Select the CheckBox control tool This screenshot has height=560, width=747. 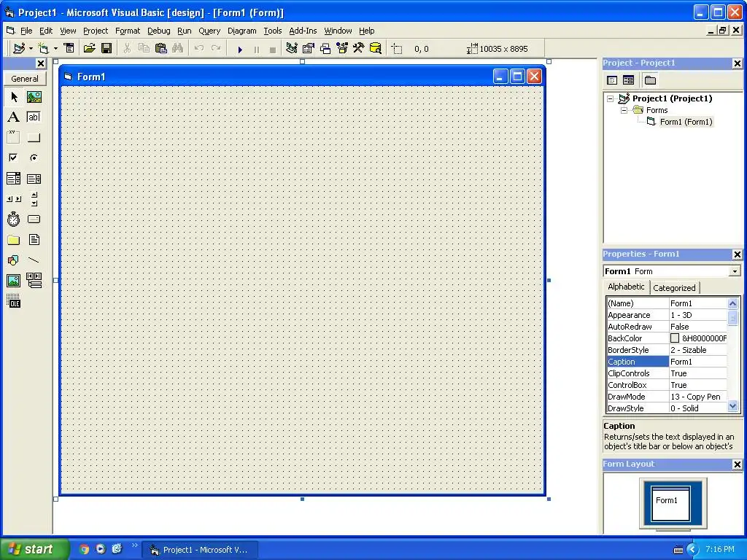coord(14,157)
